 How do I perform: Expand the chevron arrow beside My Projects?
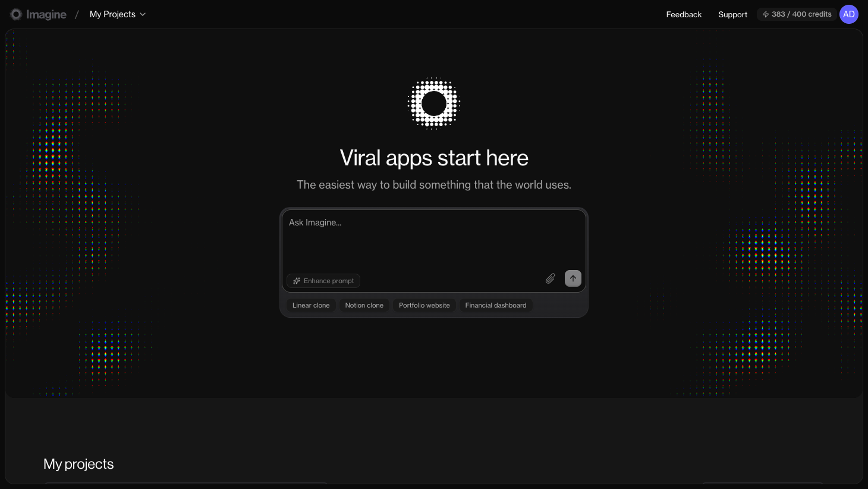pos(143,14)
